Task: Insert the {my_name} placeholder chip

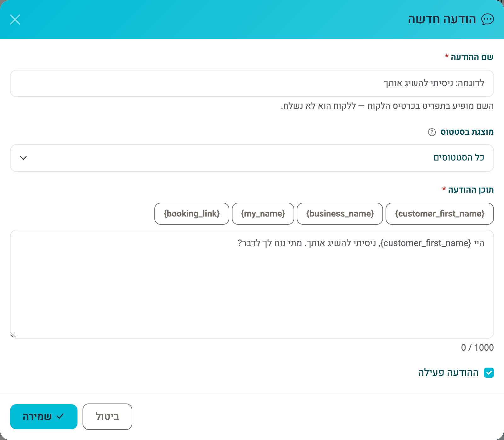Action: click(x=263, y=214)
